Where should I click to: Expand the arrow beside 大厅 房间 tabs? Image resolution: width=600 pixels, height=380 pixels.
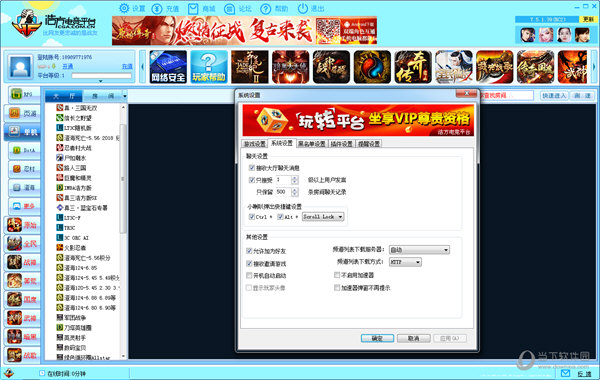click(x=124, y=96)
